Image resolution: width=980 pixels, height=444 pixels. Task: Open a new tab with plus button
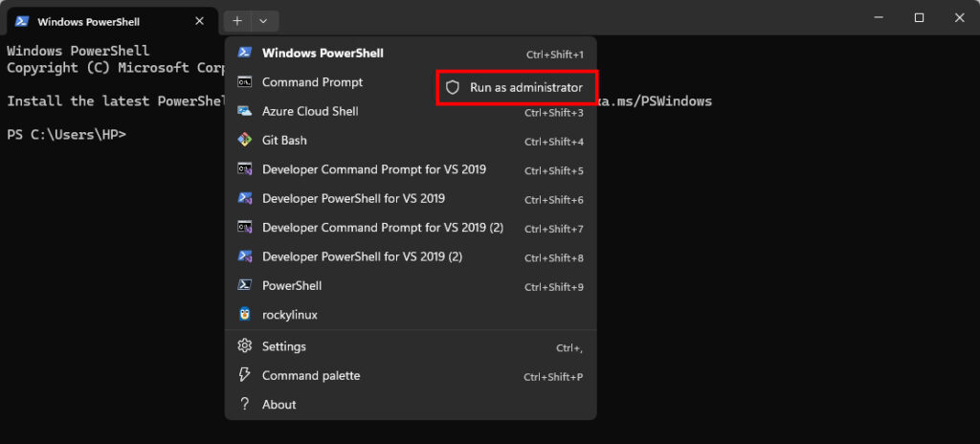pos(237,21)
